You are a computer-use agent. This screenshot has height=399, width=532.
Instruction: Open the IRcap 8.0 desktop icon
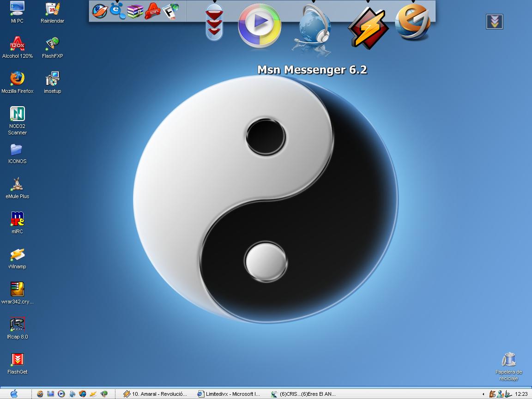(x=17, y=328)
